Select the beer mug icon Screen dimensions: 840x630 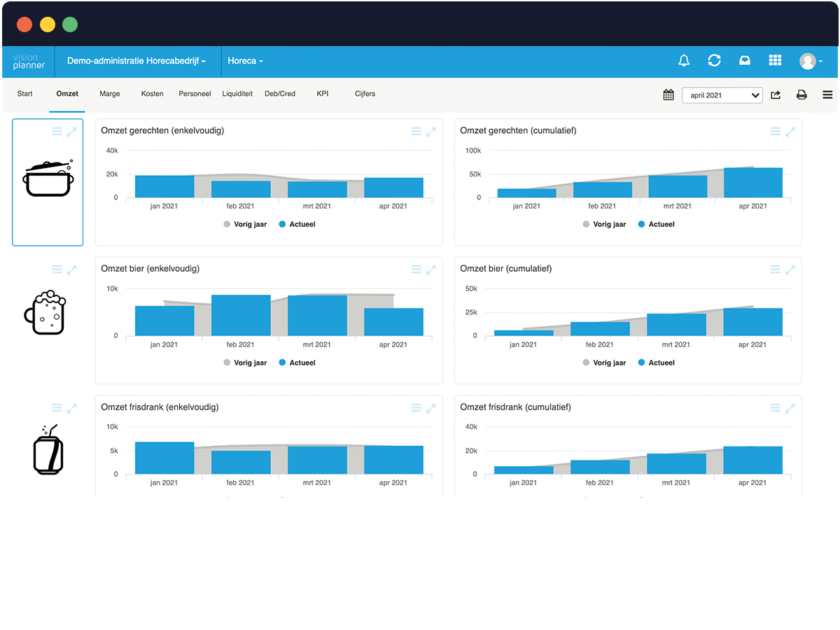tap(45, 311)
